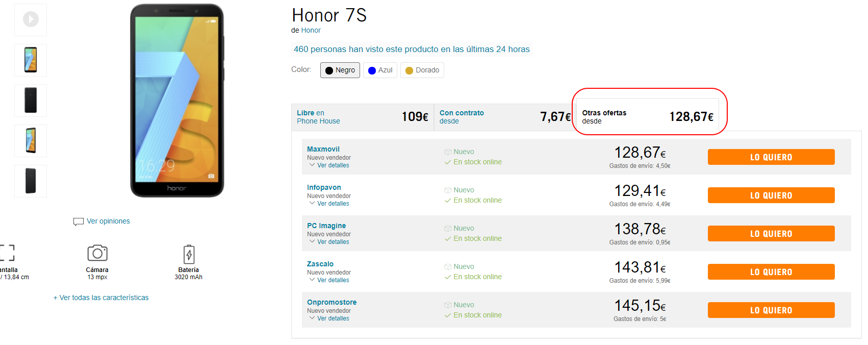The height and width of the screenshot is (345, 868).
Task: Click the Infopavon price 129,41€
Action: click(x=640, y=191)
